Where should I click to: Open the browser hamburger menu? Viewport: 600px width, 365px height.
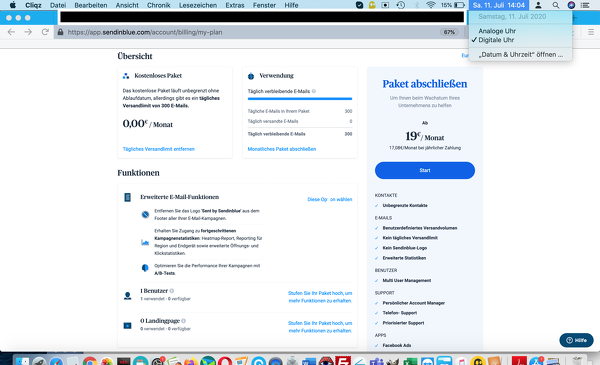591,32
